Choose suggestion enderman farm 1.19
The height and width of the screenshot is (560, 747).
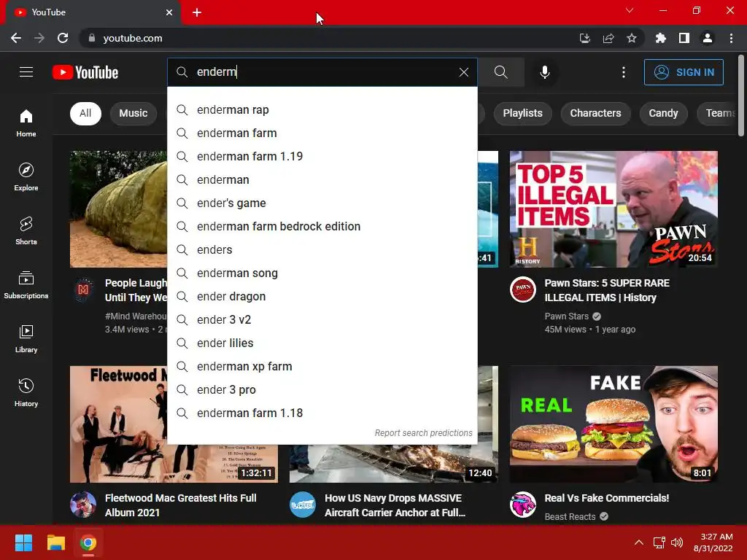pos(322,157)
